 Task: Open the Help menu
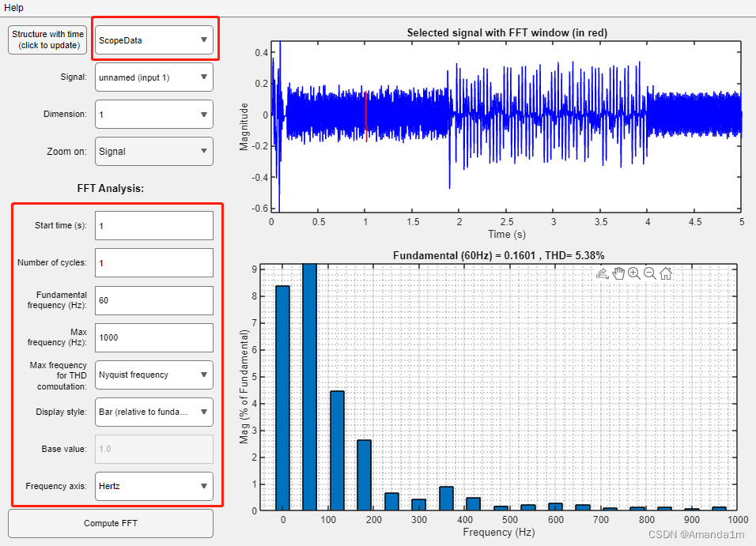click(x=13, y=8)
